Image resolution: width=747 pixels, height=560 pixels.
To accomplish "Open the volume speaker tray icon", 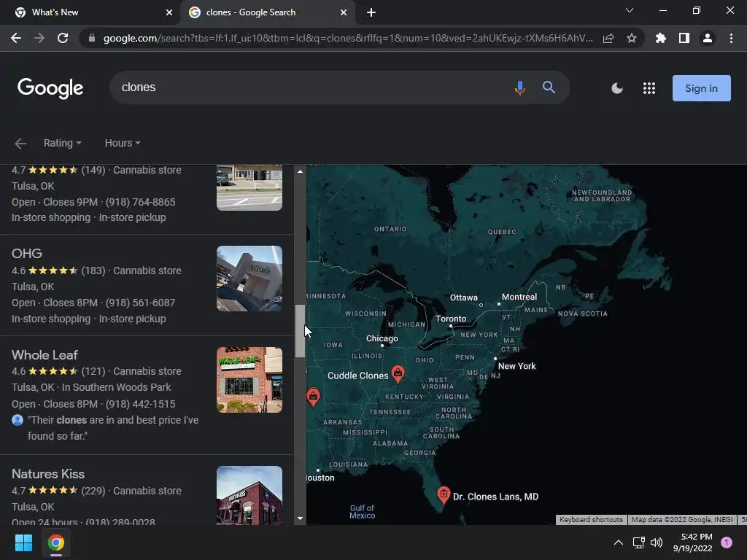I will coord(657,542).
